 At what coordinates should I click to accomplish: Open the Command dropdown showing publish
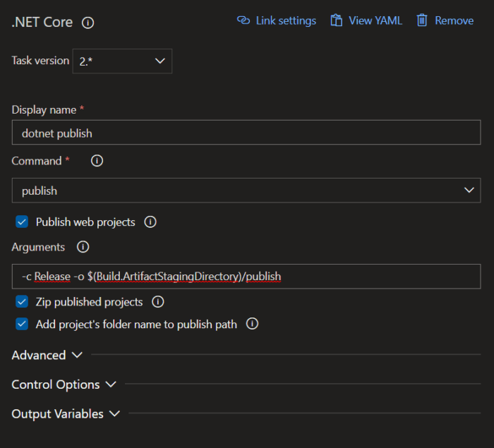pos(246,190)
